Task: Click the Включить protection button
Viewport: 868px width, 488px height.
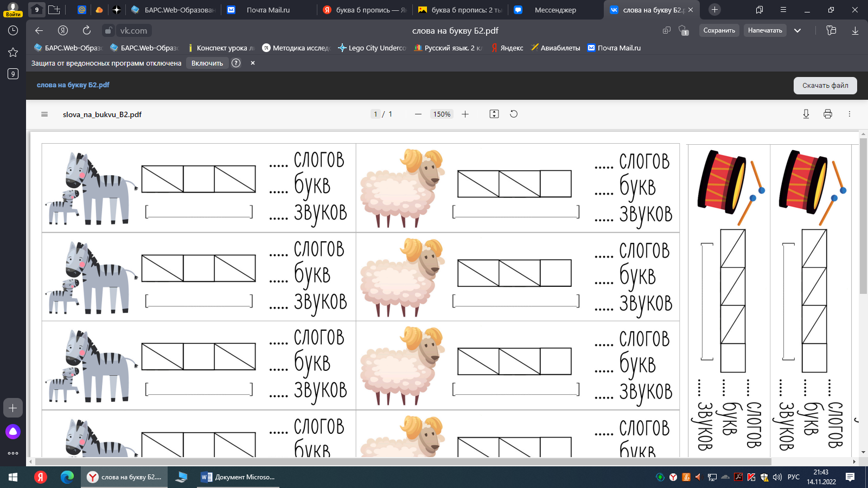Action: coord(207,63)
